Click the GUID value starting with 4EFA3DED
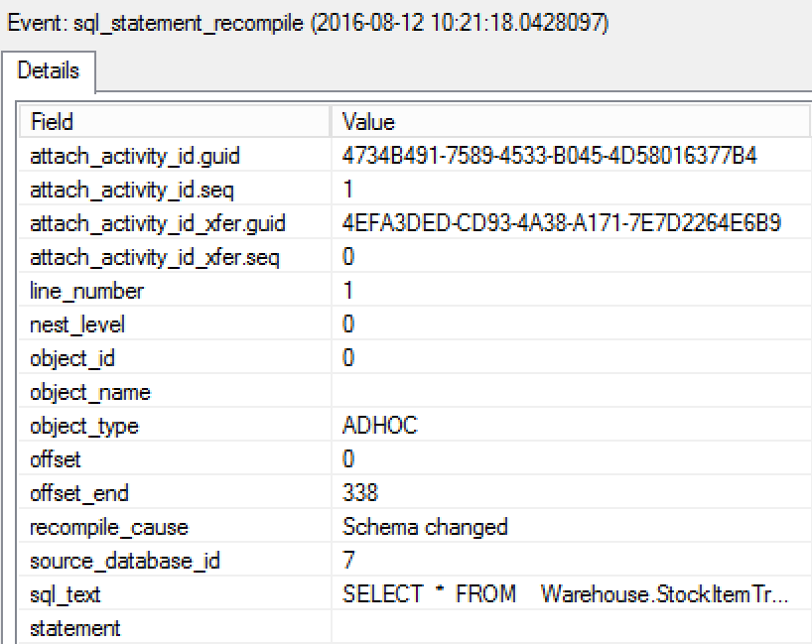 [561, 223]
